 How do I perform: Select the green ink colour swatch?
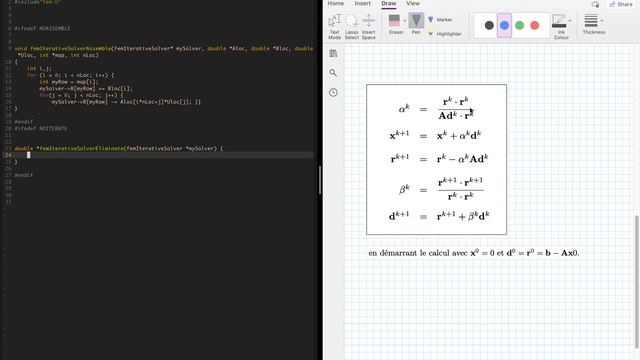click(x=520, y=25)
